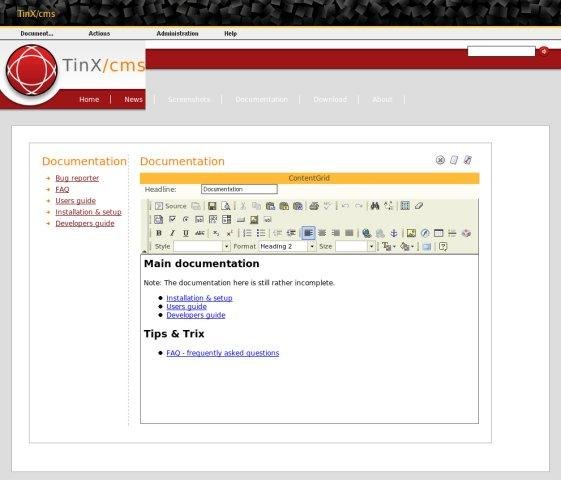Click the Remove Format eraser icon
This screenshot has height=480, width=561.
coord(419,206)
